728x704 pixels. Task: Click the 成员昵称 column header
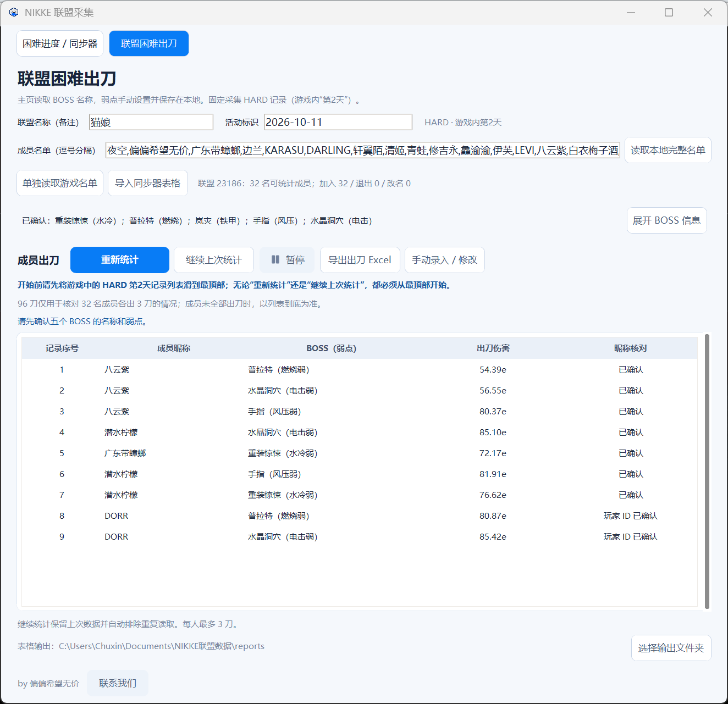pos(174,348)
